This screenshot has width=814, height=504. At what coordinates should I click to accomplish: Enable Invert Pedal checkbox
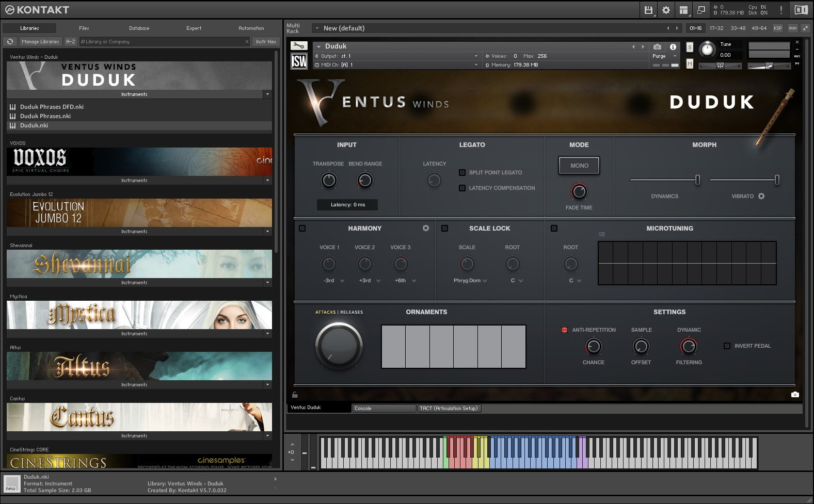(727, 346)
